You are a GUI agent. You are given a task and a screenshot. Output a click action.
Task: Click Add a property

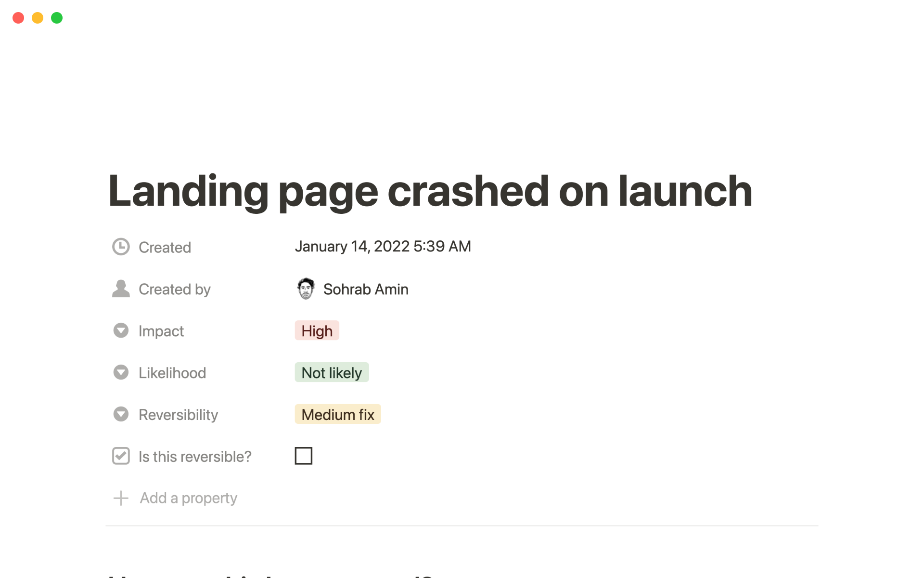[188, 498]
